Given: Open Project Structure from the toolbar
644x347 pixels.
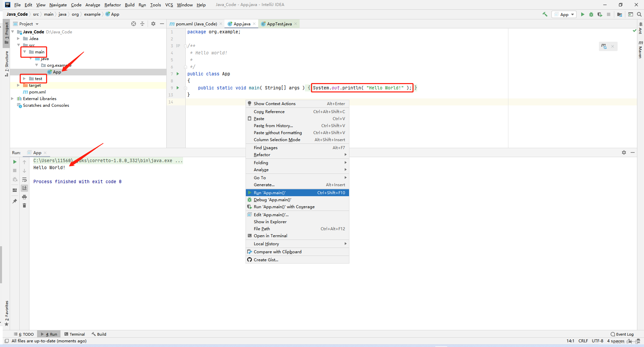Looking at the screenshot, I should coord(620,14).
